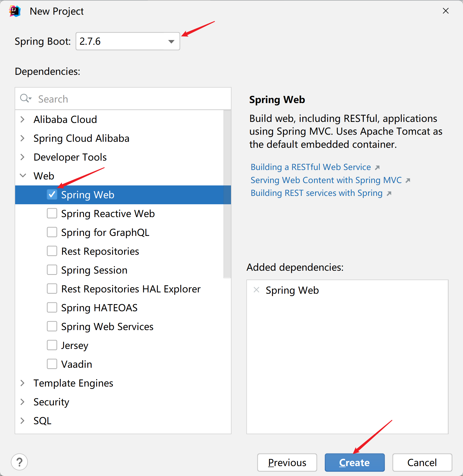
Task: Tick the Rest Repositories checkbox
Action: [x=52, y=251]
